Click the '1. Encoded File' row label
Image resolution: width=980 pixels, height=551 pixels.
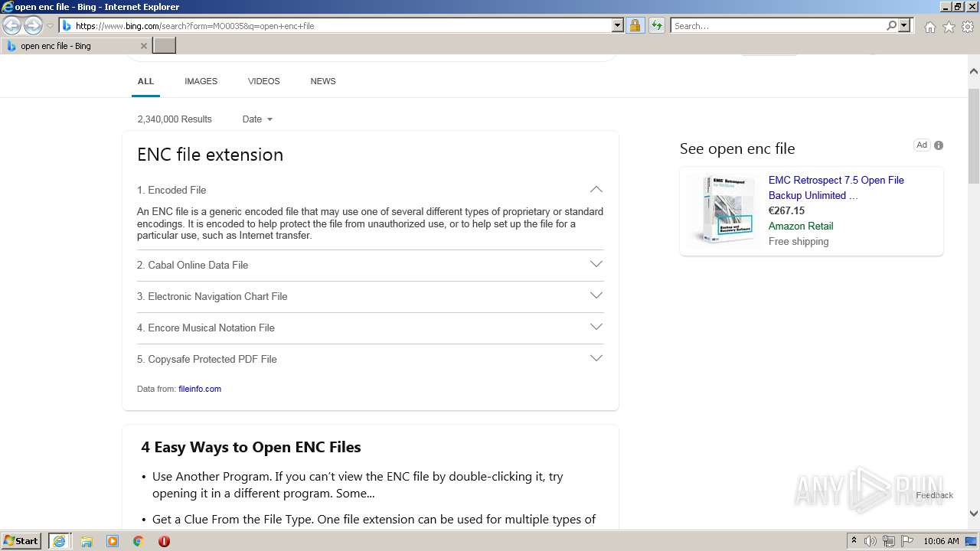pos(171,190)
